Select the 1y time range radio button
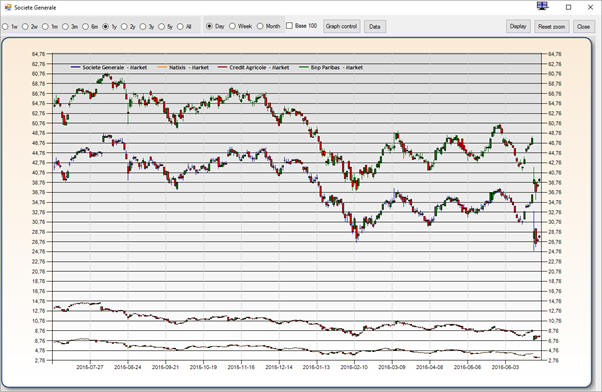This screenshot has width=602, height=392. [x=106, y=27]
